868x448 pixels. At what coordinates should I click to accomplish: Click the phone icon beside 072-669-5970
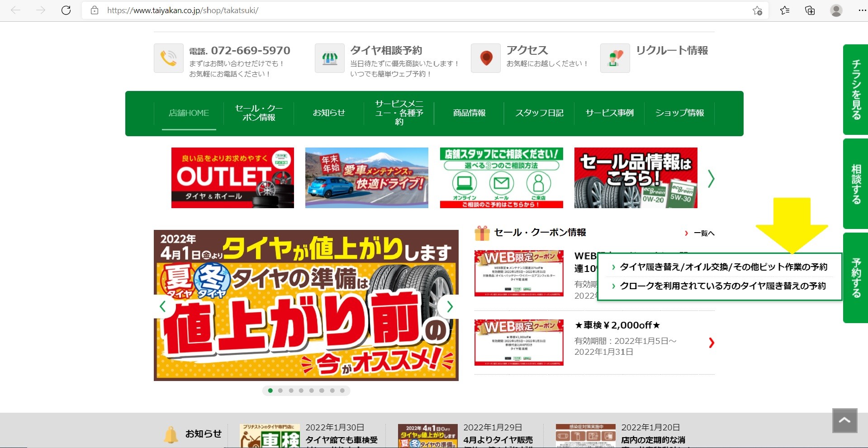(x=168, y=58)
